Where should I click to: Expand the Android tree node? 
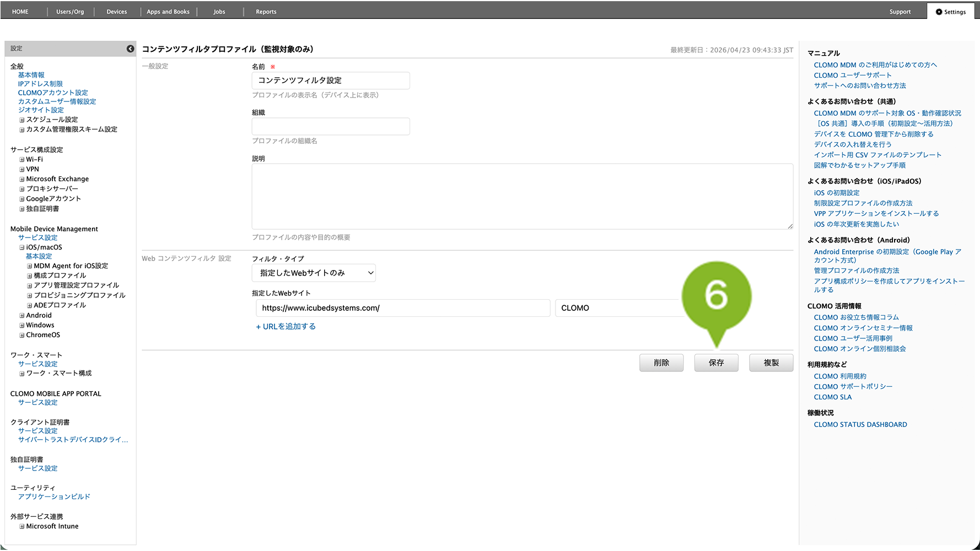pos(22,316)
